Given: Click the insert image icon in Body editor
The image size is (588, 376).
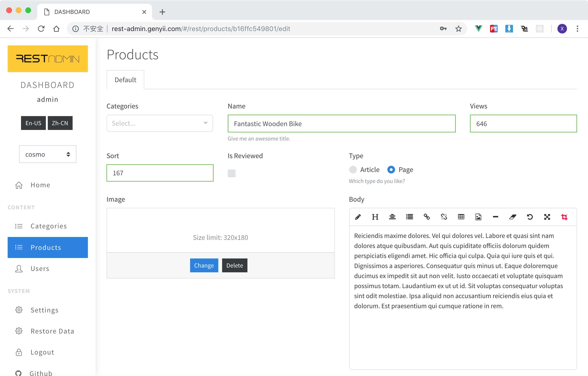Looking at the screenshot, I should click(478, 217).
